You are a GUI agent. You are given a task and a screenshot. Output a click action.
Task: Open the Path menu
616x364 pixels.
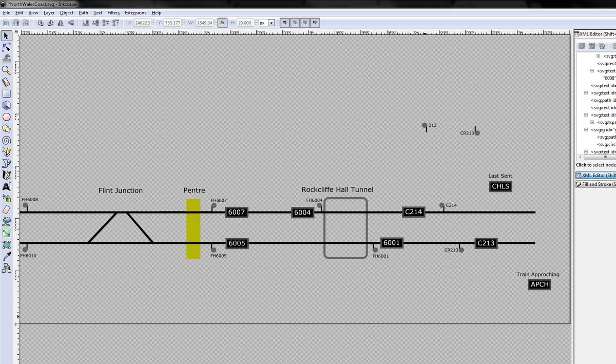tap(84, 12)
